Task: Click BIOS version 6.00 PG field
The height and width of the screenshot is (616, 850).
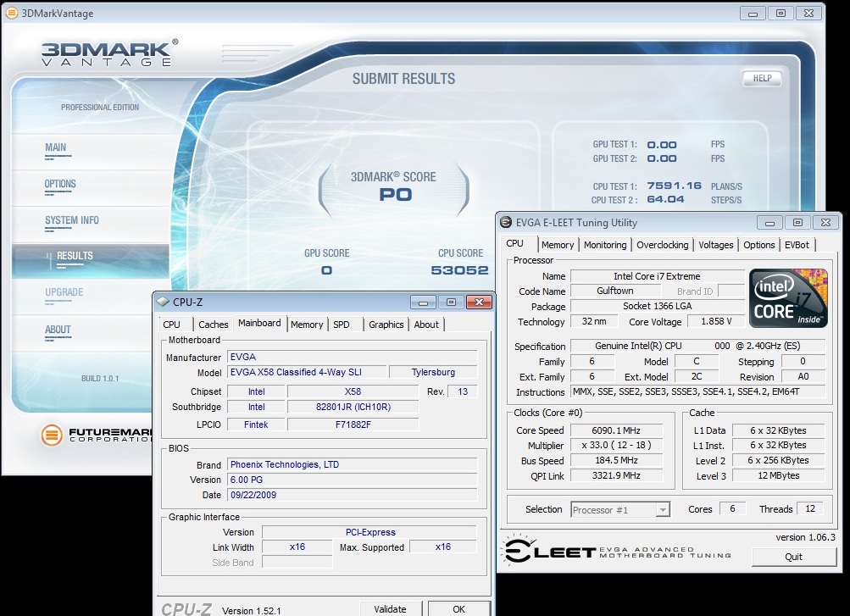Action: [x=353, y=480]
